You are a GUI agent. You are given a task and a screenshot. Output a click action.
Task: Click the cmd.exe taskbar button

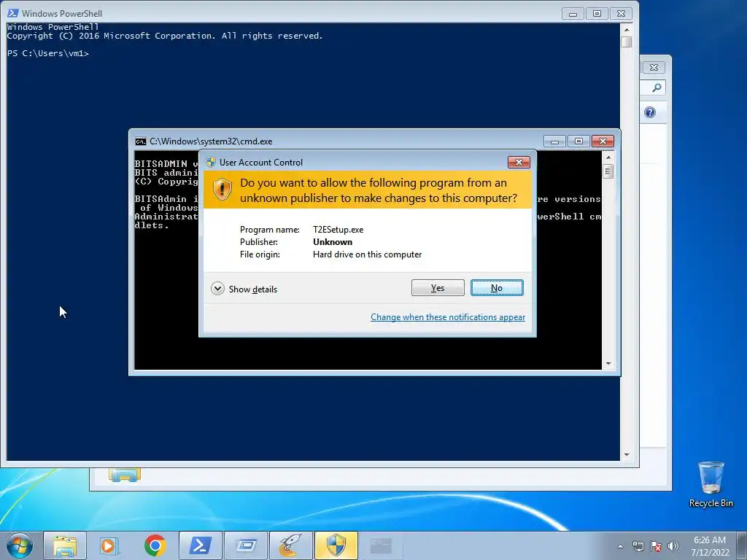(x=381, y=545)
